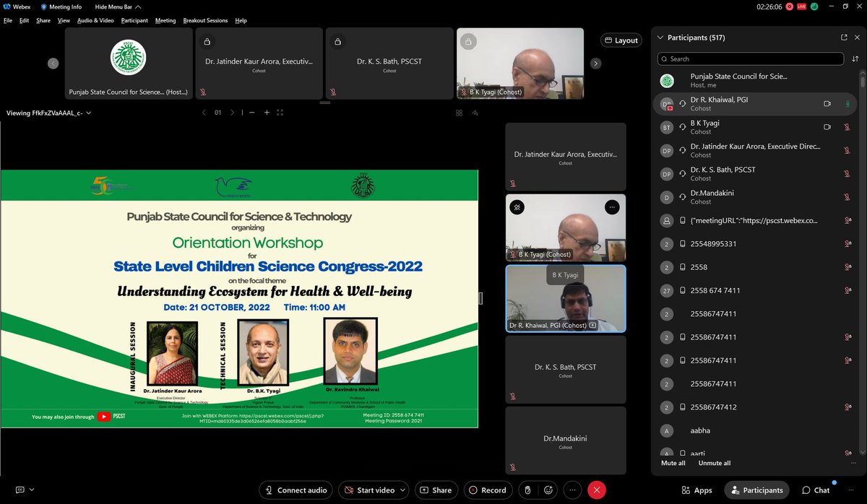The width and height of the screenshot is (867, 504).
Task: Open the Breakout Sessions menu
Action: (x=205, y=20)
